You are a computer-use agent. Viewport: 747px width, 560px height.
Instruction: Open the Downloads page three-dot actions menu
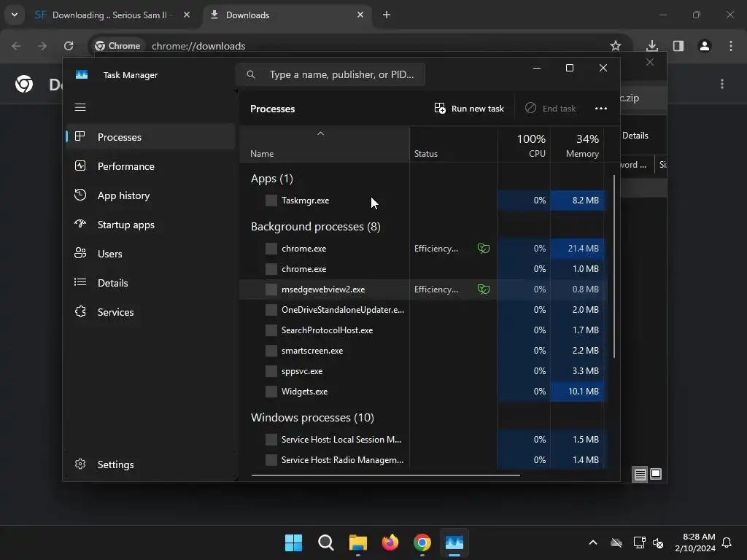tap(722, 84)
